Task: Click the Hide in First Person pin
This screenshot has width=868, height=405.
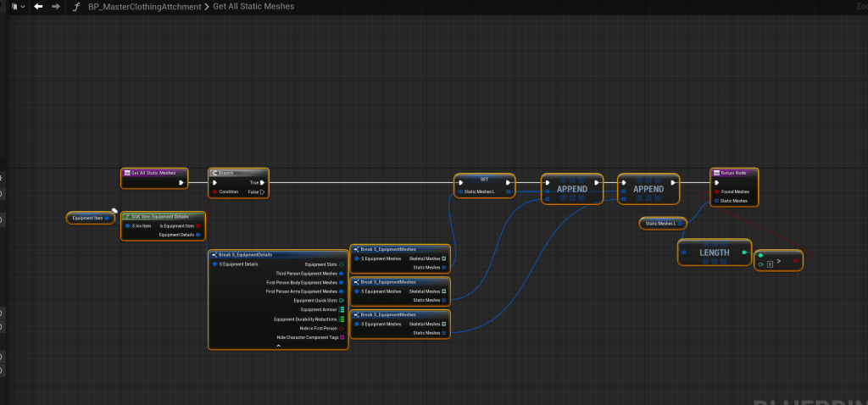Action: coord(341,328)
